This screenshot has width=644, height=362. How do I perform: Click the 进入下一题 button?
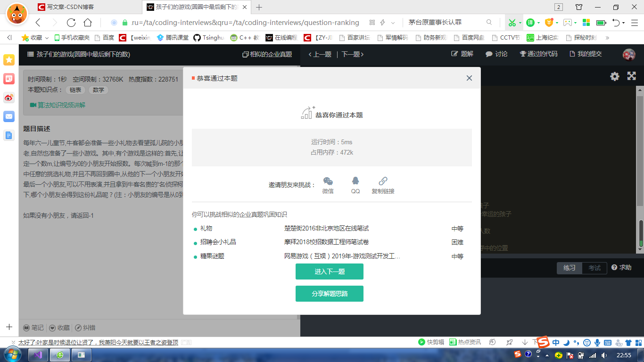[x=329, y=271]
